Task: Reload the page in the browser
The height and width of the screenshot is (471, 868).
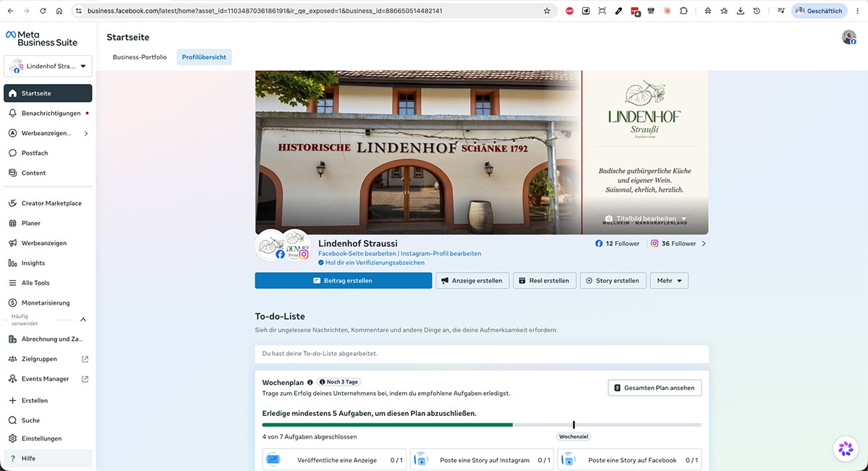Action: pos(43,11)
